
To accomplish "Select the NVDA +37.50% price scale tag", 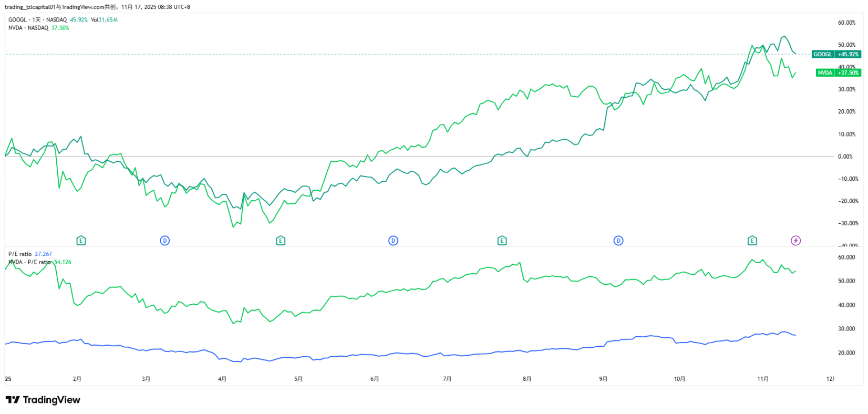I will pyautogui.click(x=838, y=73).
